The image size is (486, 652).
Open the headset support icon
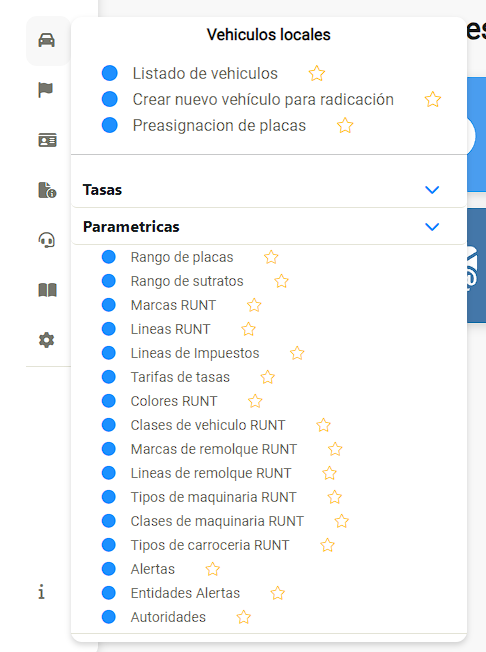47,240
